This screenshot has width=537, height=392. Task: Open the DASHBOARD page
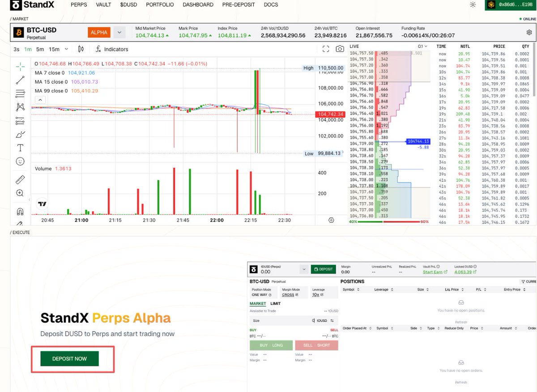(198, 5)
